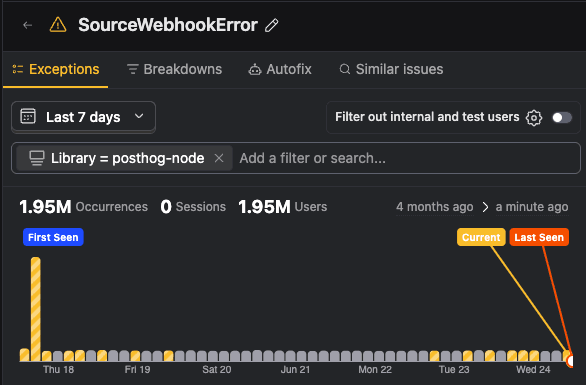The height and width of the screenshot is (385, 586).
Task: Click the warning triangle icon beside SourceWebhookError
Action: pos(58,25)
